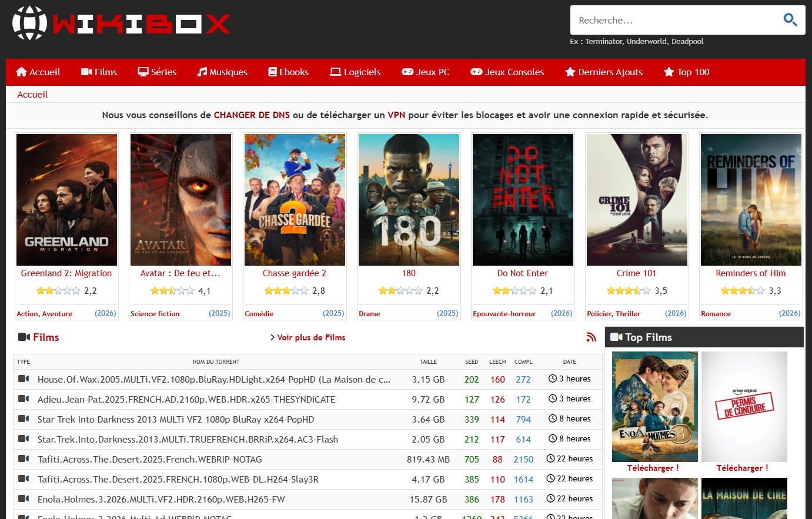Click the Do Not Enter title link
Image resolution: width=812 pixels, height=519 pixels.
(x=523, y=273)
